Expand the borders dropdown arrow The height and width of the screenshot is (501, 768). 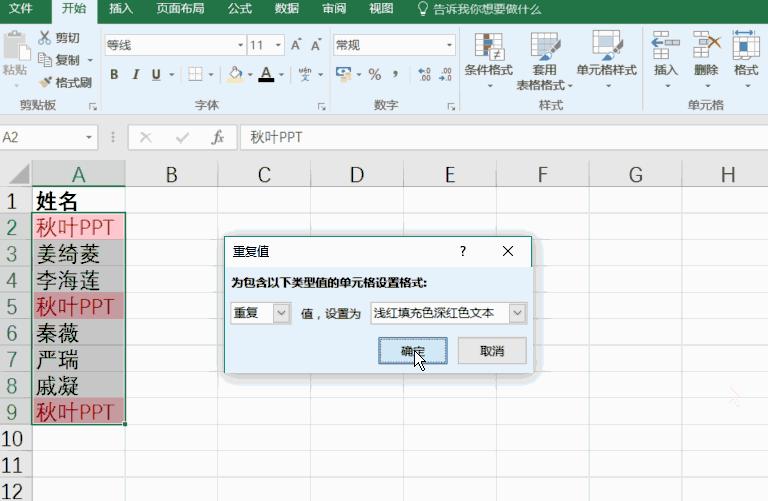(211, 75)
